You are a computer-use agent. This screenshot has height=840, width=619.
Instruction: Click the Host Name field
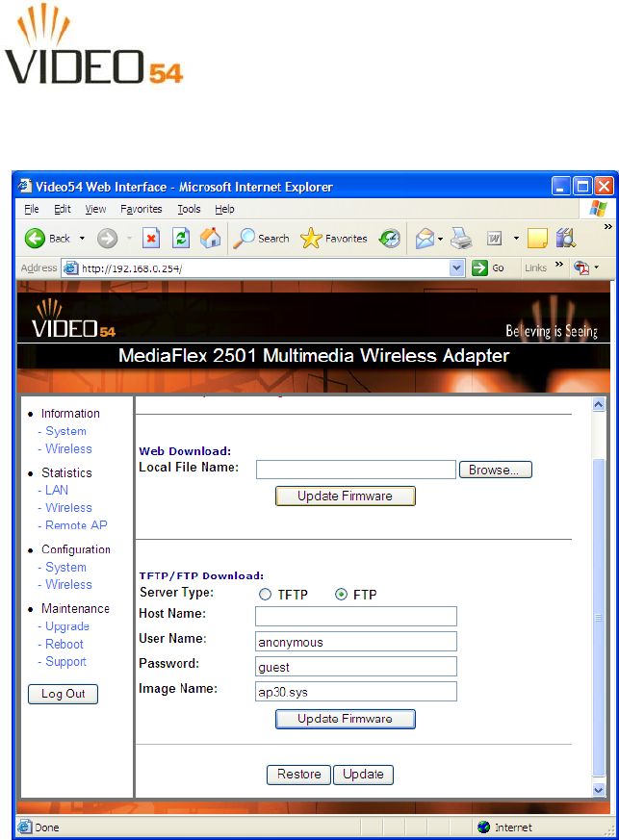pos(356,616)
